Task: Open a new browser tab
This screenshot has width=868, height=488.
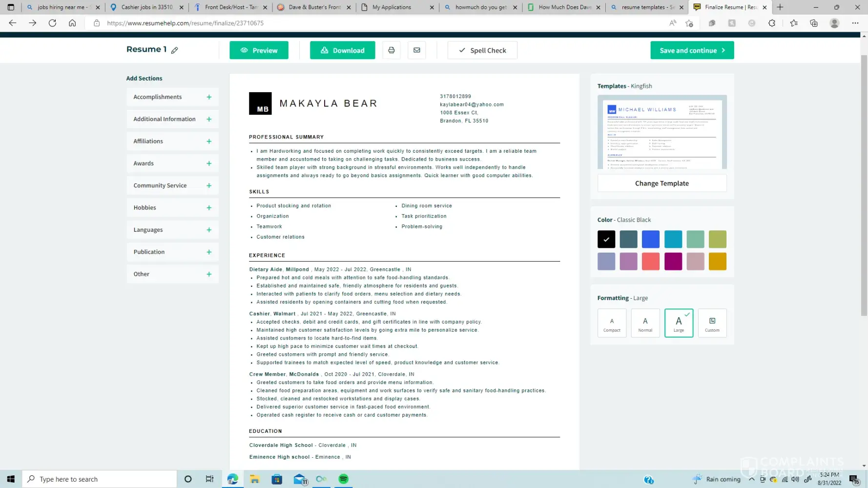Action: pos(780,7)
